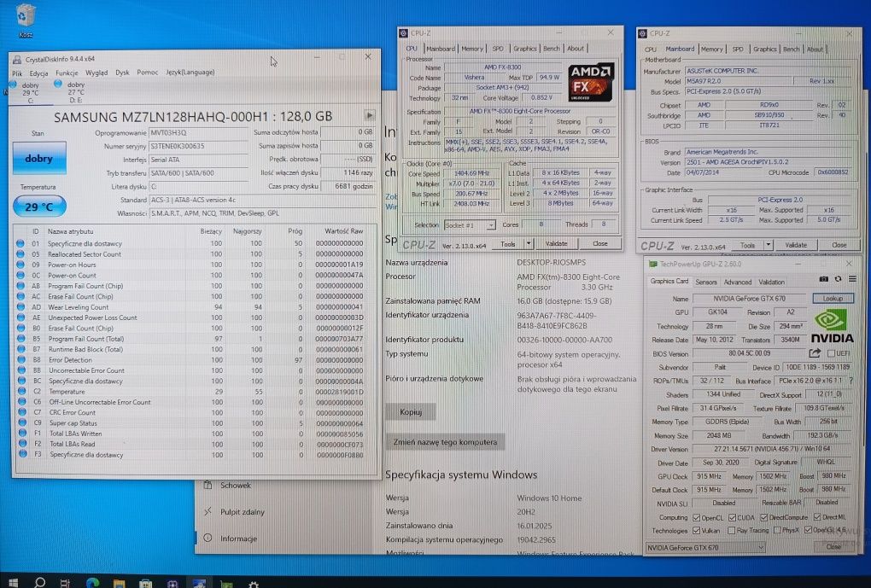Viewport: 871px width, 588px height.
Task: Click the Schowek clipboard icon in Settings sidebar
Action: click(x=208, y=486)
